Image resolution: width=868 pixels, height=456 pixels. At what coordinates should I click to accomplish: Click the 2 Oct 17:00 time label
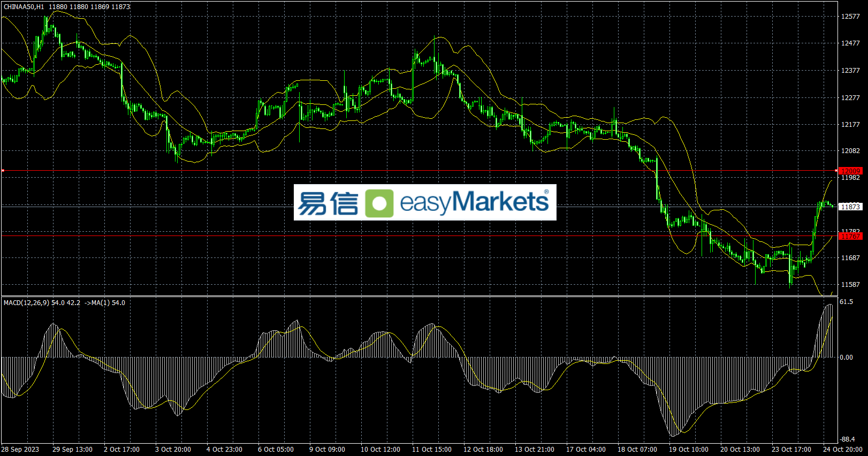click(x=121, y=450)
